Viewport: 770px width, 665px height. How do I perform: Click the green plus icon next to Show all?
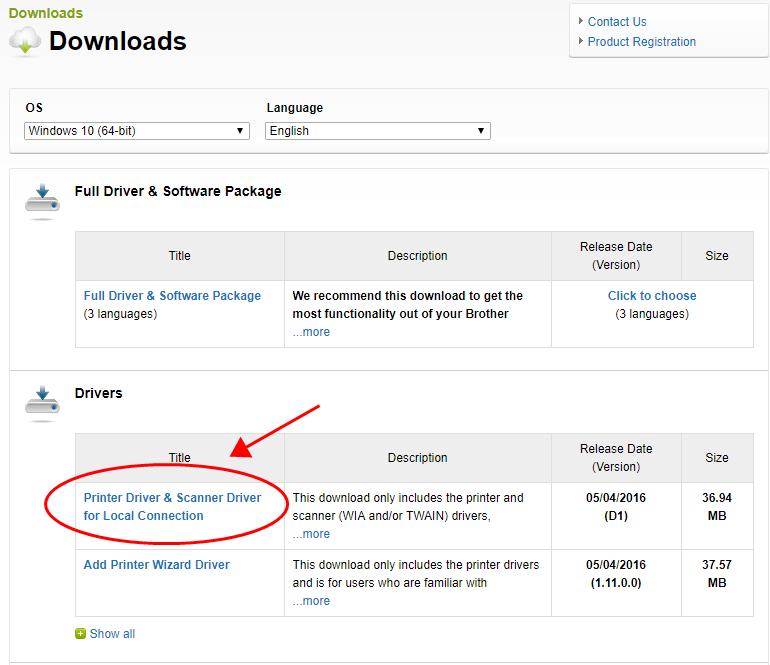[80, 633]
